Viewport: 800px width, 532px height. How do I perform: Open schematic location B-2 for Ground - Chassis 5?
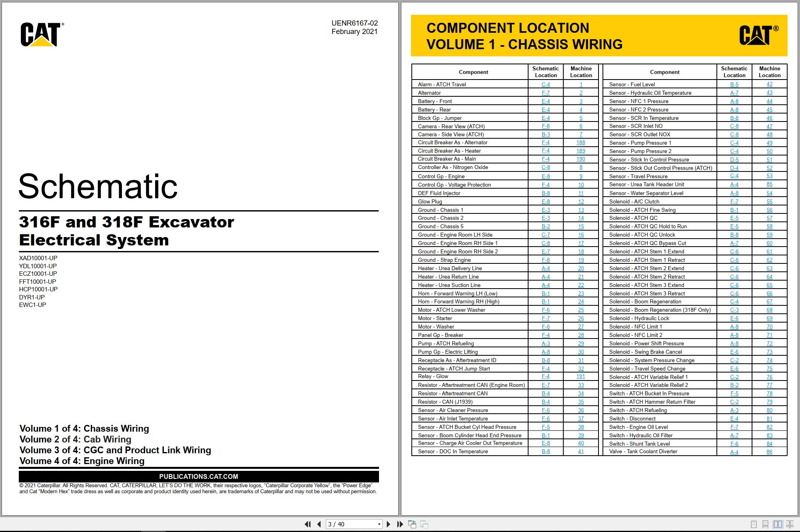pyautogui.click(x=546, y=226)
